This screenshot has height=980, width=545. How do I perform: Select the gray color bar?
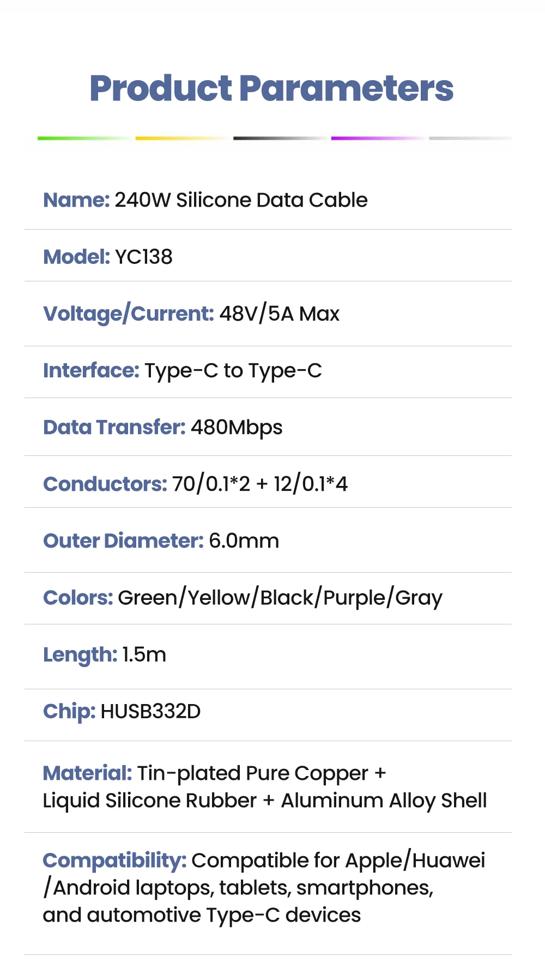click(x=470, y=139)
